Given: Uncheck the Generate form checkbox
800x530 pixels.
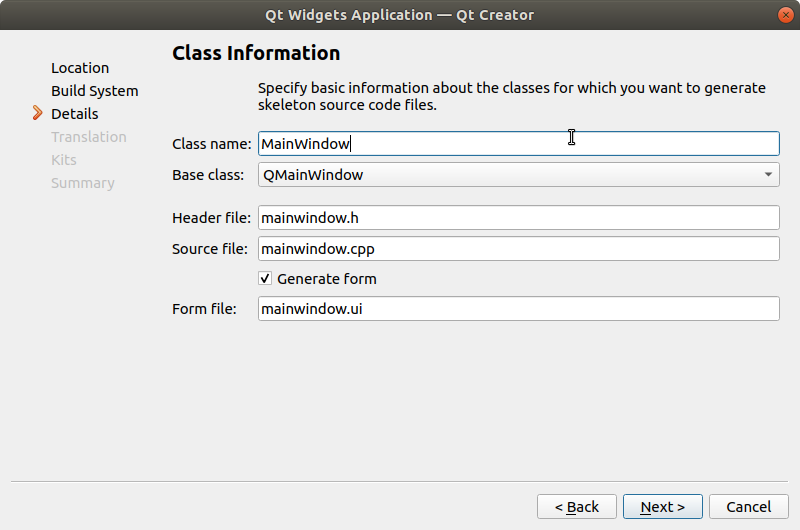Looking at the screenshot, I should [x=265, y=279].
